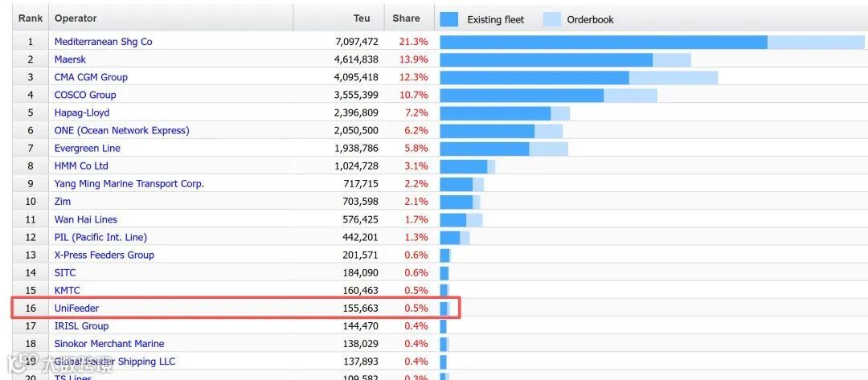Open COSCO Group operator link

tap(85, 95)
